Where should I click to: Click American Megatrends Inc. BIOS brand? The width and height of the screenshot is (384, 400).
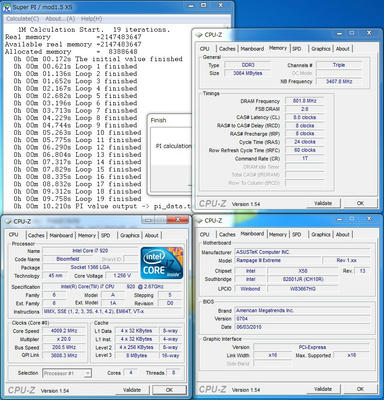[x=302, y=310]
